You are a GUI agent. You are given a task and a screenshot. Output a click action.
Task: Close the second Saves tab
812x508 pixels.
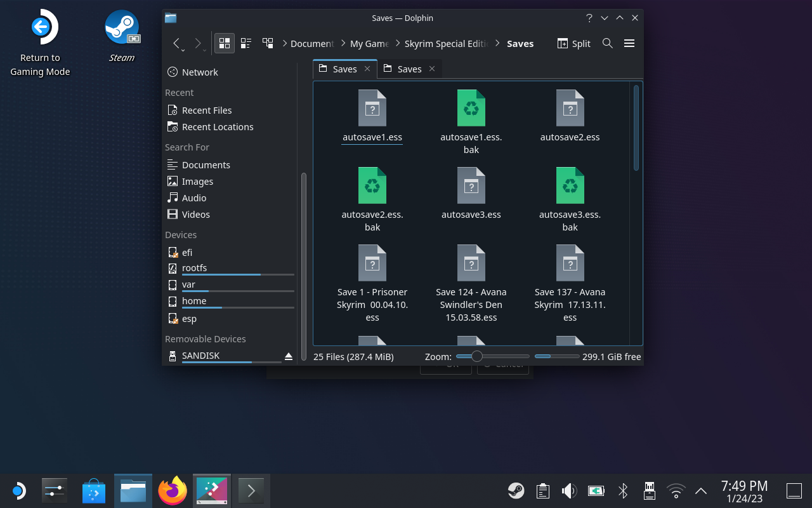pos(432,69)
